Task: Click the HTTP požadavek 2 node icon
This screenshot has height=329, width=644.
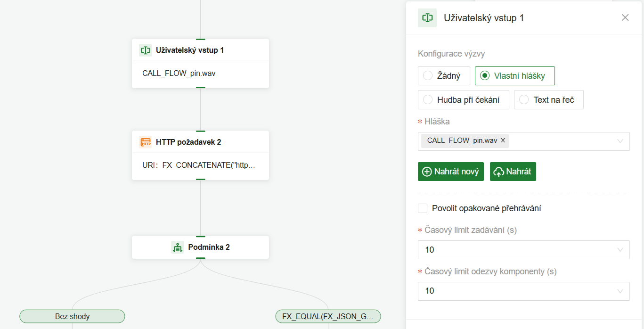Action: pyautogui.click(x=145, y=142)
